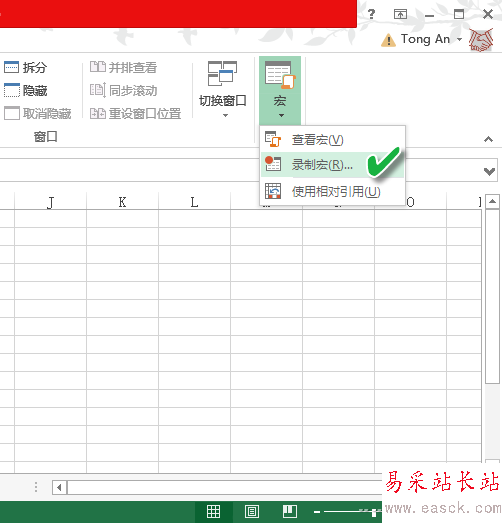Click the vertical scrollbar thumb

point(492,297)
